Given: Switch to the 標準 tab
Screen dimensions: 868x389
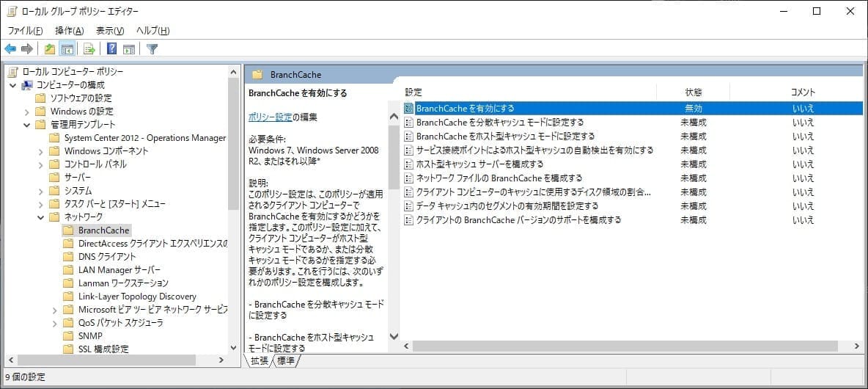Looking at the screenshot, I should [286, 360].
